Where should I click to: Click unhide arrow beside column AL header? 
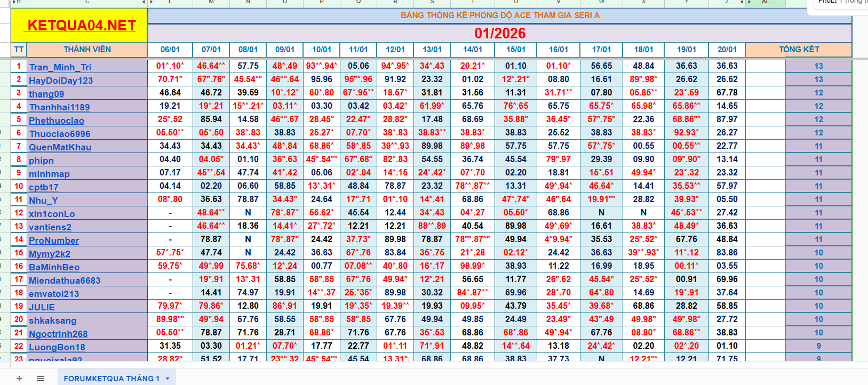[750, 2]
